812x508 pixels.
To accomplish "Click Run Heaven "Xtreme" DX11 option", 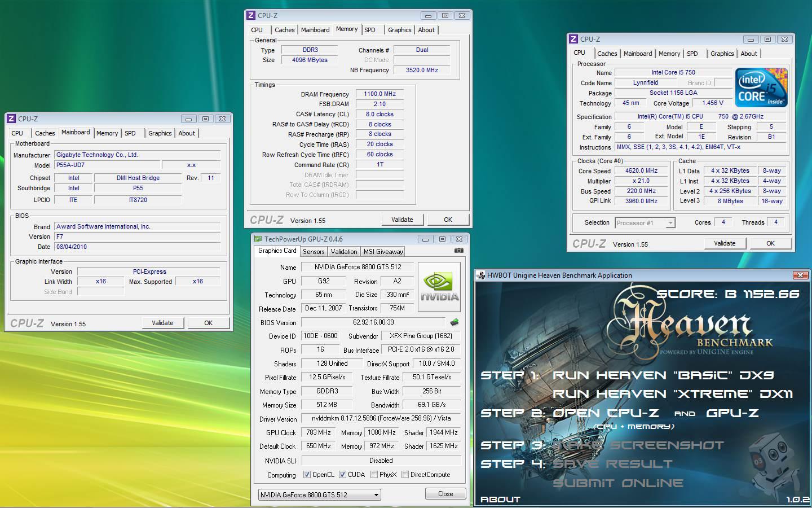I will [672, 394].
